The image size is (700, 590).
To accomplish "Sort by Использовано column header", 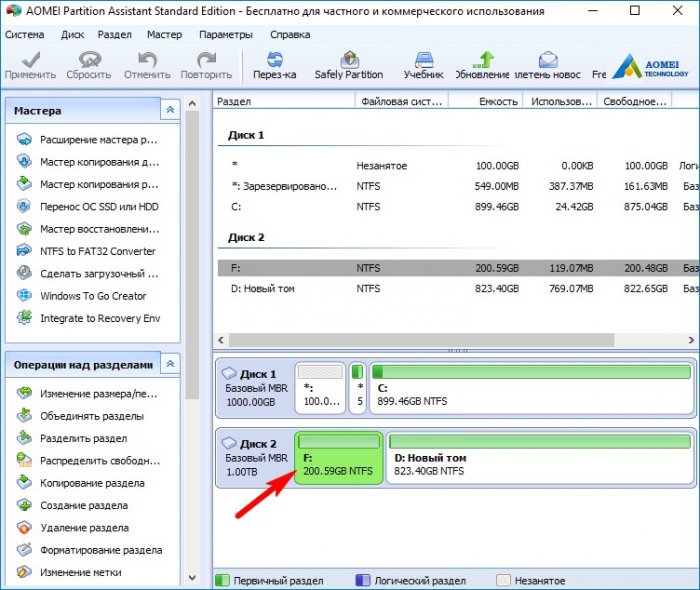I will click(560, 101).
